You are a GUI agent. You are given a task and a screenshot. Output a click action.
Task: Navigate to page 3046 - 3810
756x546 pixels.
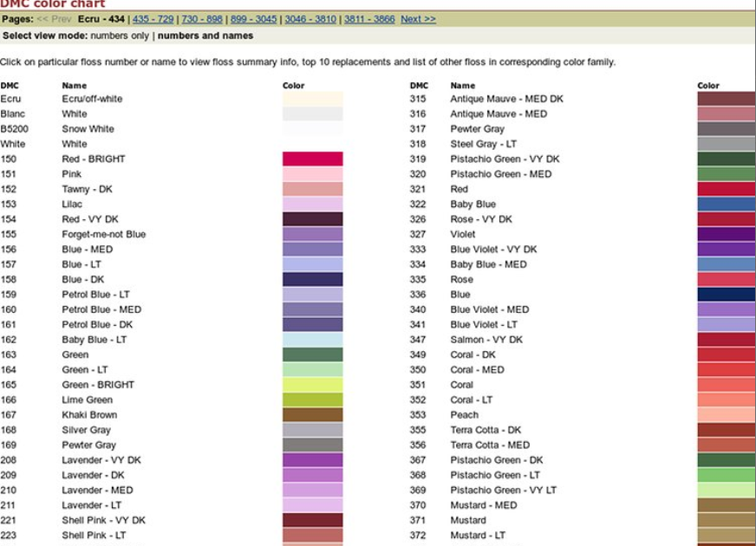tap(310, 19)
